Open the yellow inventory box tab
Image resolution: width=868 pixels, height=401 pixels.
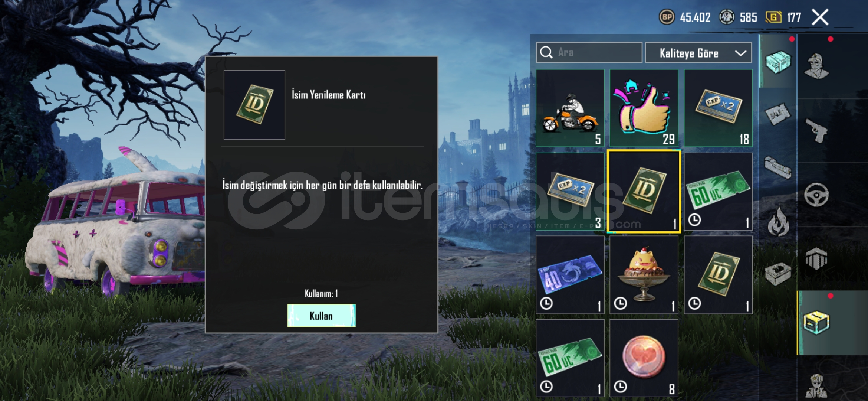pyautogui.click(x=816, y=322)
